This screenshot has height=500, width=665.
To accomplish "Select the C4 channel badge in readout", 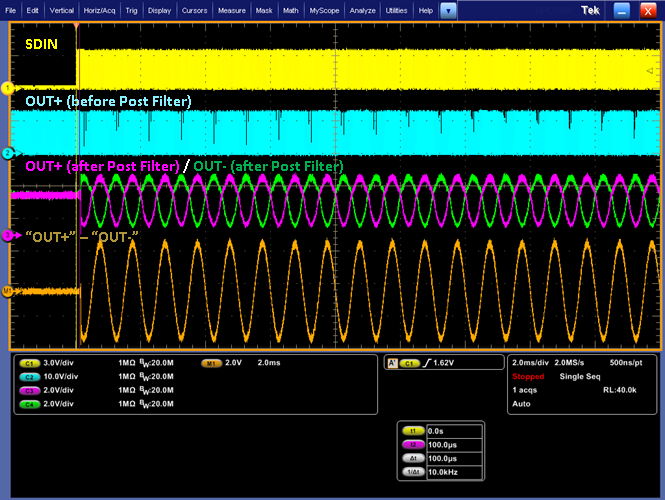I will (x=28, y=404).
